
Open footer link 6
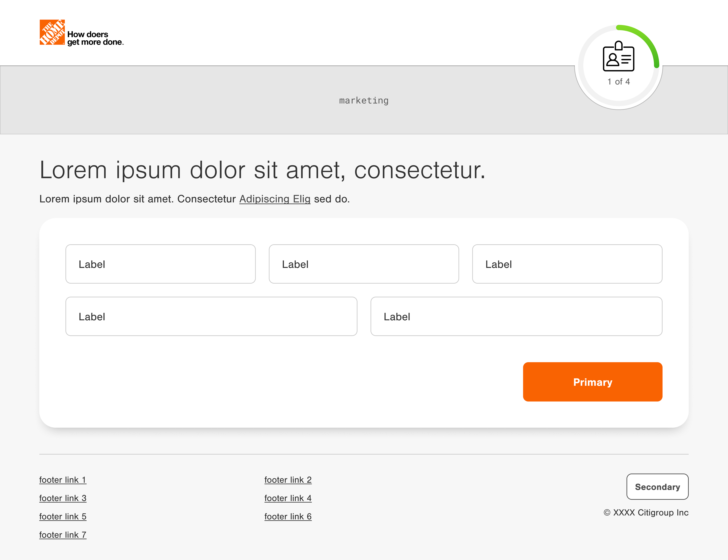(x=288, y=517)
